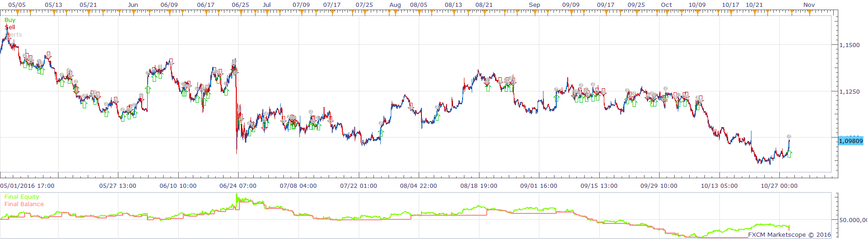Click the rightmost gray alert marker
Image resolution: width=868 pixels, height=239 pixels.
789,137
